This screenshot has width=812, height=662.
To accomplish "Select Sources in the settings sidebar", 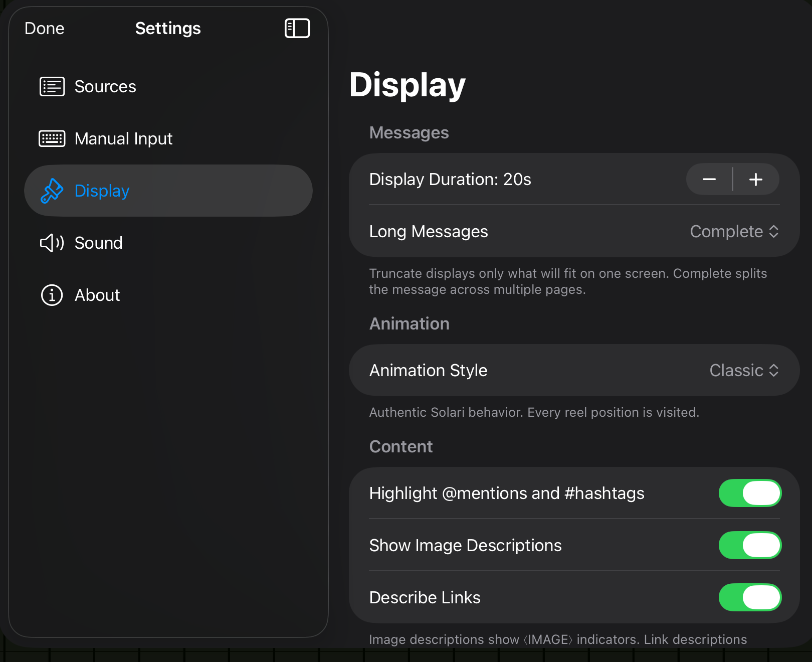I will point(105,86).
